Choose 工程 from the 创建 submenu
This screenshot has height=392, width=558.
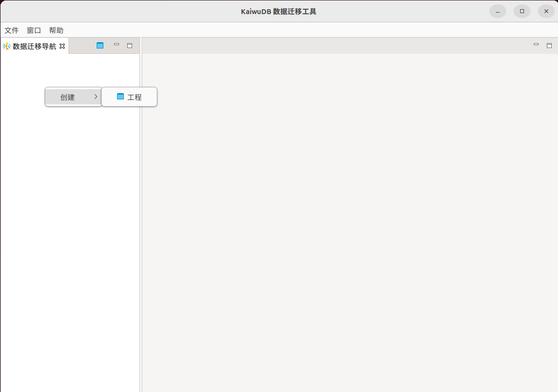pyautogui.click(x=134, y=97)
